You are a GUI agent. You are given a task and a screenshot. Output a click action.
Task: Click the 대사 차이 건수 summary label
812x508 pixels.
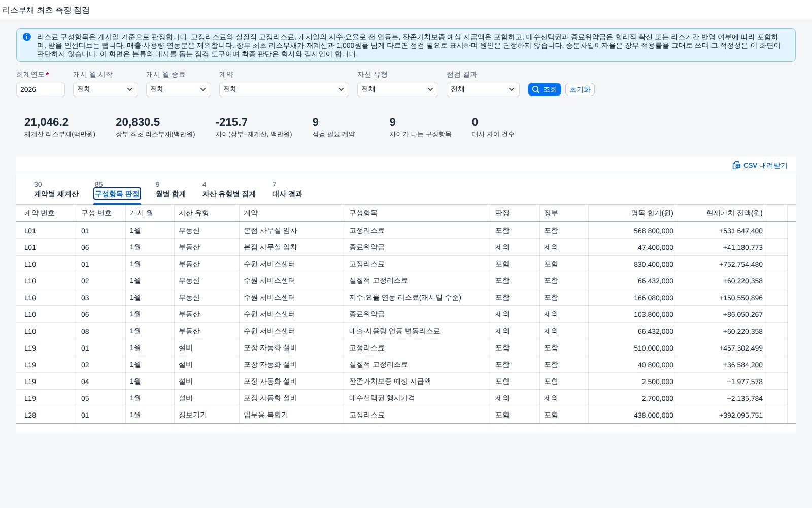493,134
